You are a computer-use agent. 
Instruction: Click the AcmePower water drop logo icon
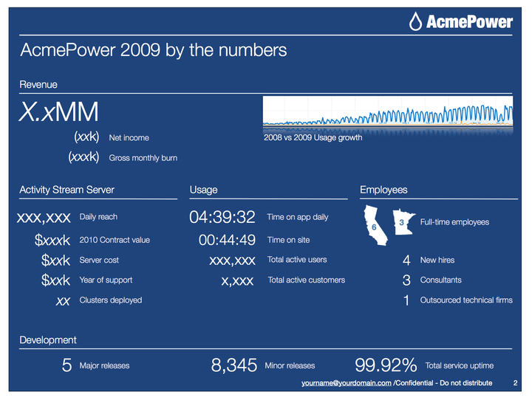coord(415,21)
